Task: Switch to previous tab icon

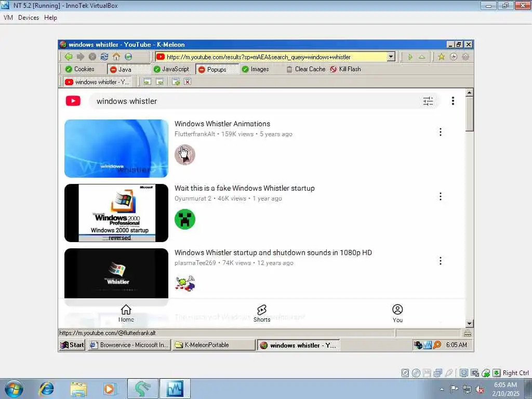Action: pos(147,82)
